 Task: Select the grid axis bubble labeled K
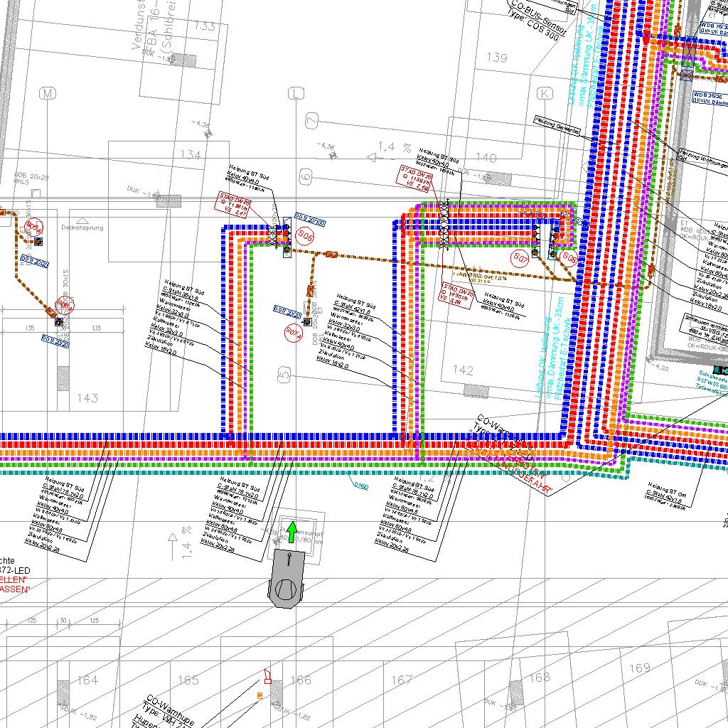[545, 94]
